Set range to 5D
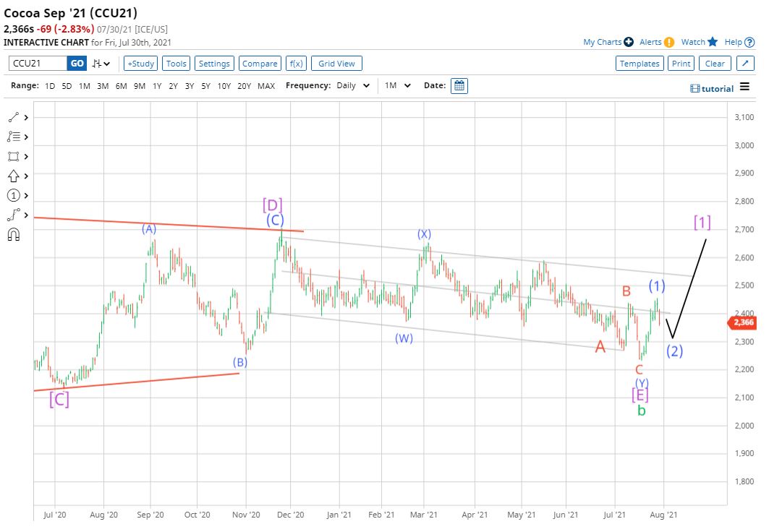769x532 pixels. coord(67,86)
